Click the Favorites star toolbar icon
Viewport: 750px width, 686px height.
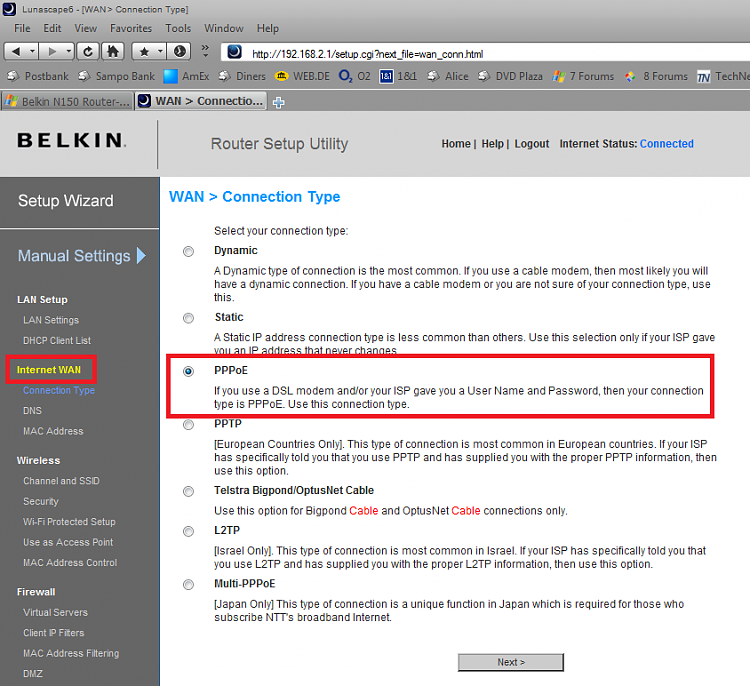[144, 51]
